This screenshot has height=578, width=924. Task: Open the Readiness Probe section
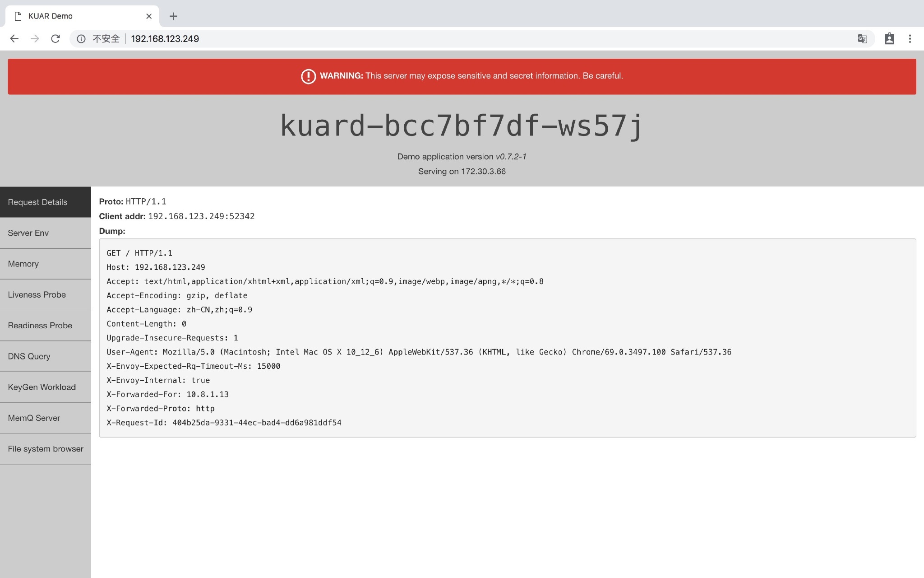click(45, 326)
